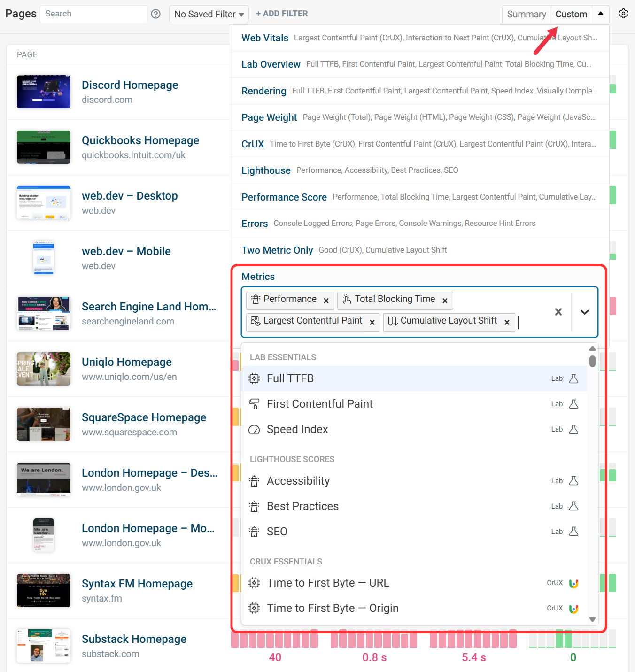Choose the Full TTFB metric option

click(414, 378)
